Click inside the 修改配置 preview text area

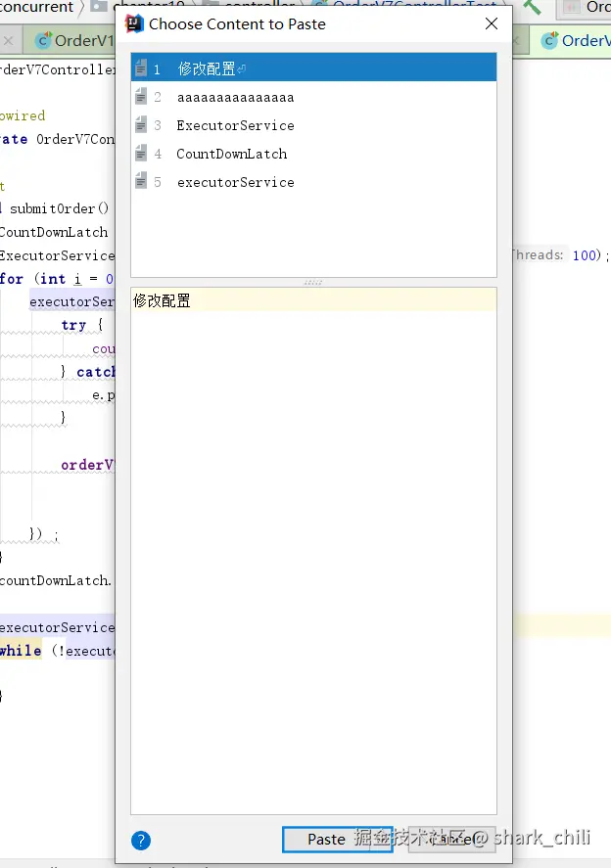pyautogui.click(x=313, y=550)
